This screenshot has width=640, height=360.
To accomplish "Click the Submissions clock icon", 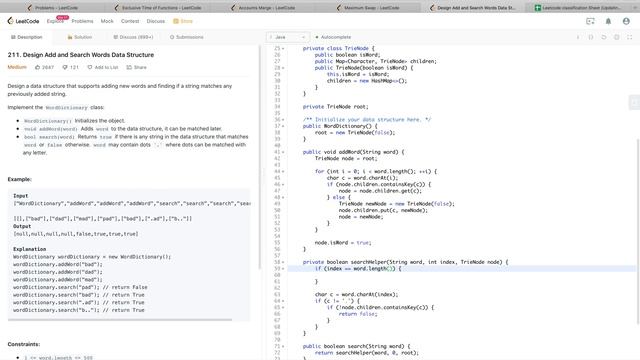I will click(x=172, y=37).
